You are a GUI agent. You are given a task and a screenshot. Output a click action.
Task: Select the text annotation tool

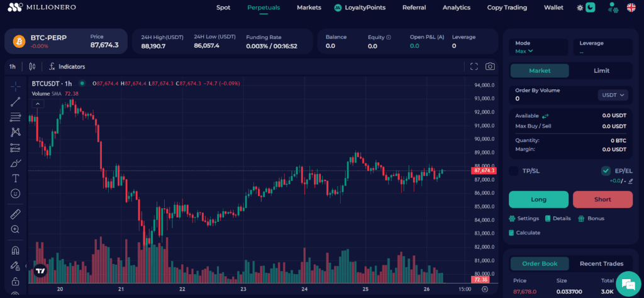tap(16, 178)
